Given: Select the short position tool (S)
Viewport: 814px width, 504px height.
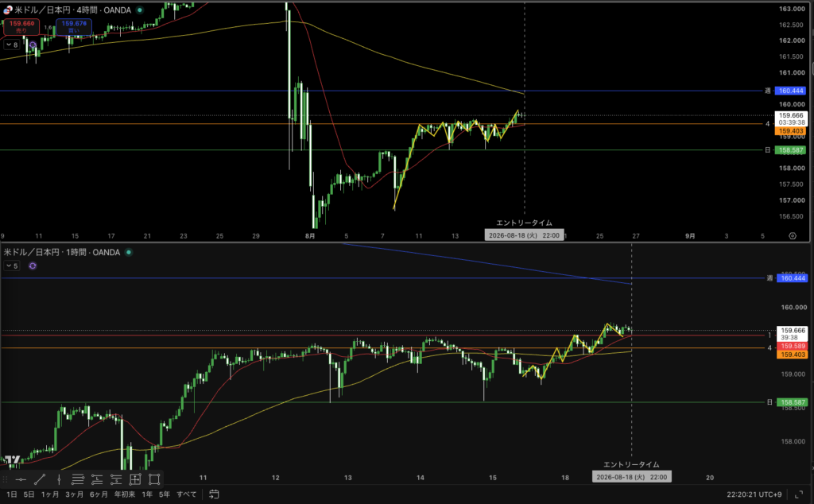Looking at the screenshot, I should 116,479.
